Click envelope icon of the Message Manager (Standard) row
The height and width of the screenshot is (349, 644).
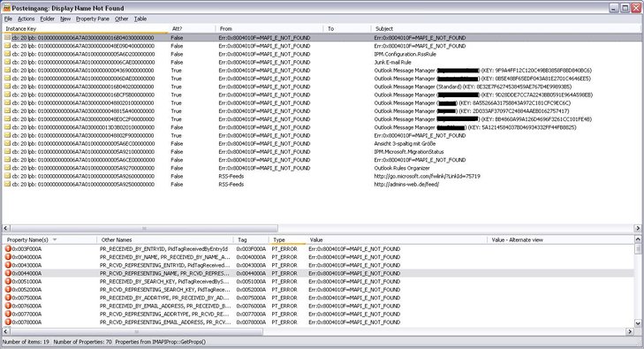pyautogui.click(x=7, y=87)
